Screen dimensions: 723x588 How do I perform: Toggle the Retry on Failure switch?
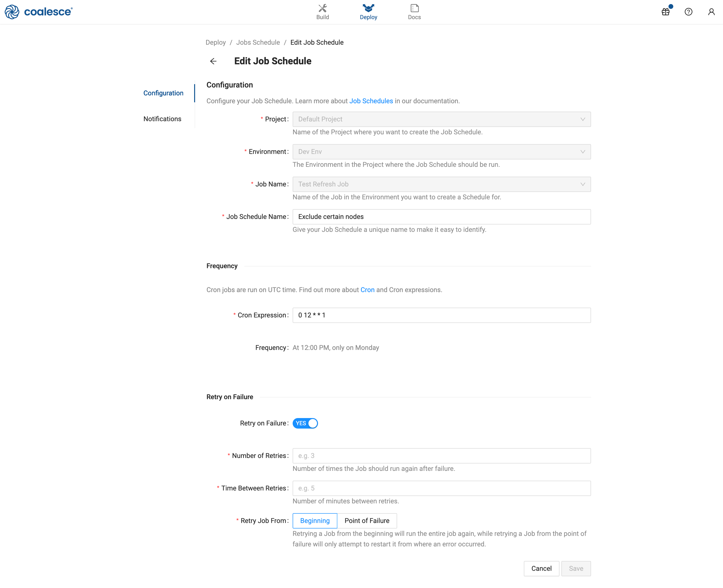coord(305,423)
